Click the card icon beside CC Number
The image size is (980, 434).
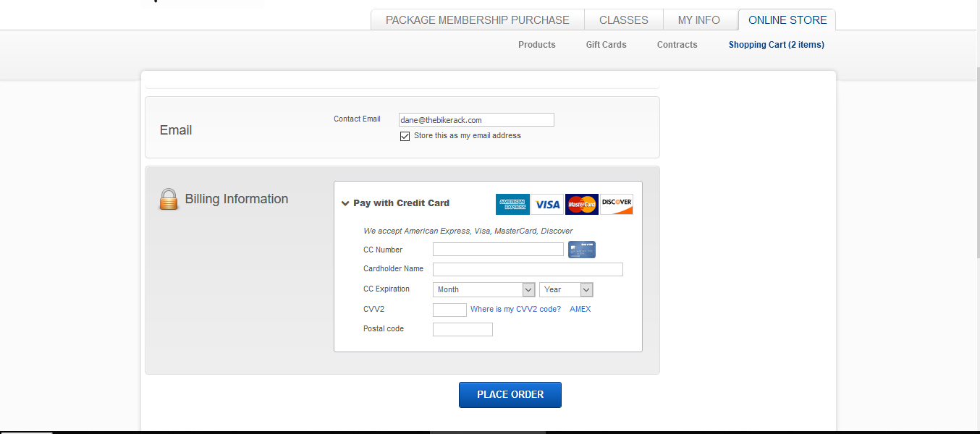point(581,250)
